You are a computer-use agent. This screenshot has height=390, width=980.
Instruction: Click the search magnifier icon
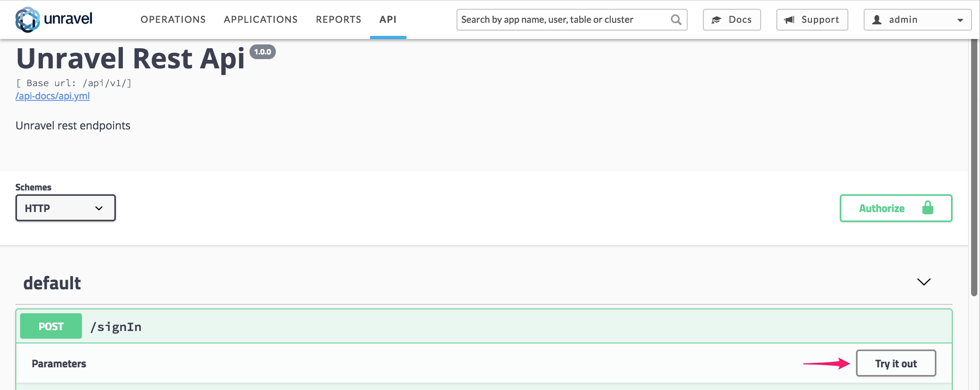pyautogui.click(x=676, y=20)
